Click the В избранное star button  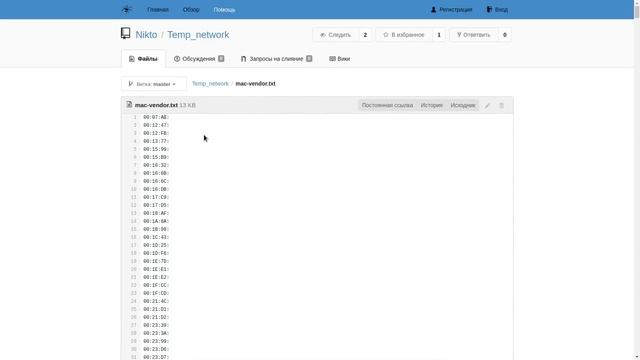[x=404, y=35]
